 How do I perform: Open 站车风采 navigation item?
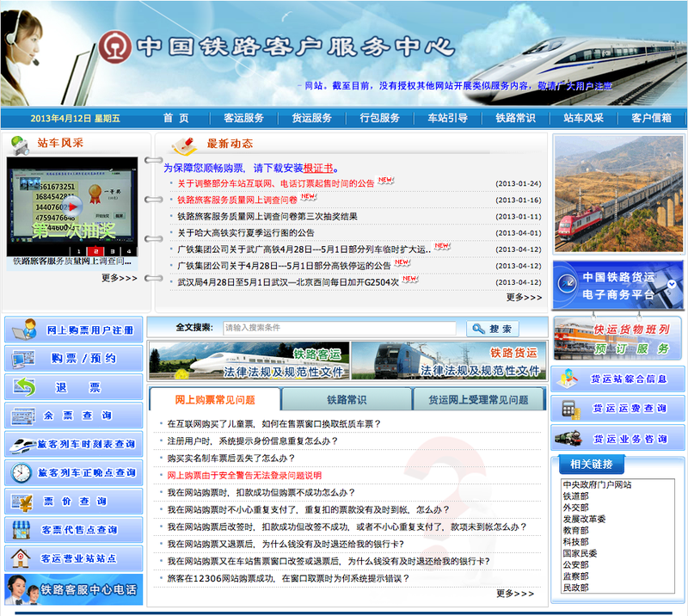[584, 118]
